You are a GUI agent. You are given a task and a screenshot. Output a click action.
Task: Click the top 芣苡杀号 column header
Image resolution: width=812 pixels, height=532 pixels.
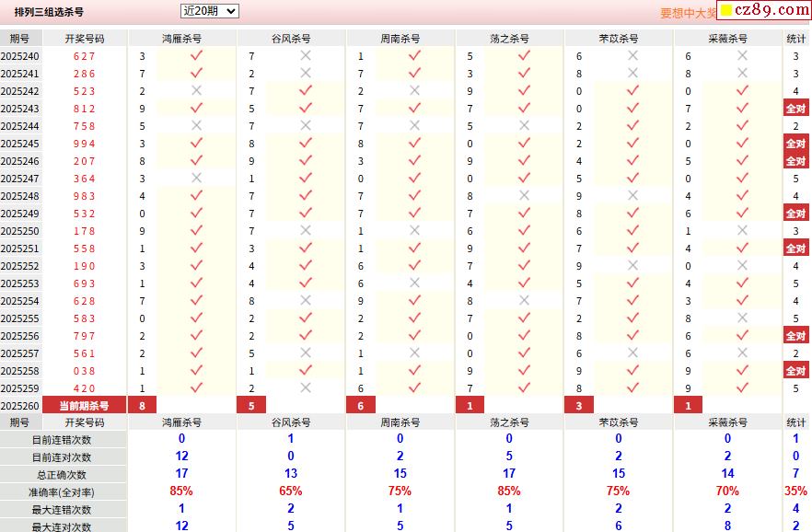(x=619, y=39)
